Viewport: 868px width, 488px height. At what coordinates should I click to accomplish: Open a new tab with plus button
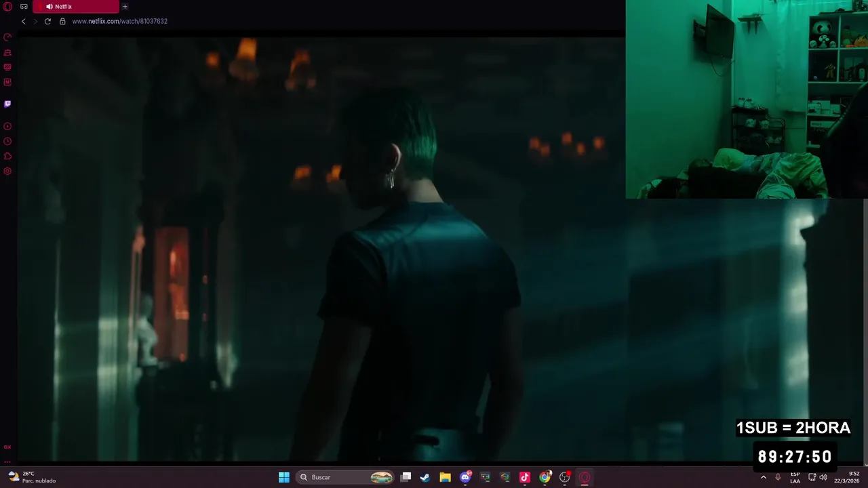pos(125,7)
